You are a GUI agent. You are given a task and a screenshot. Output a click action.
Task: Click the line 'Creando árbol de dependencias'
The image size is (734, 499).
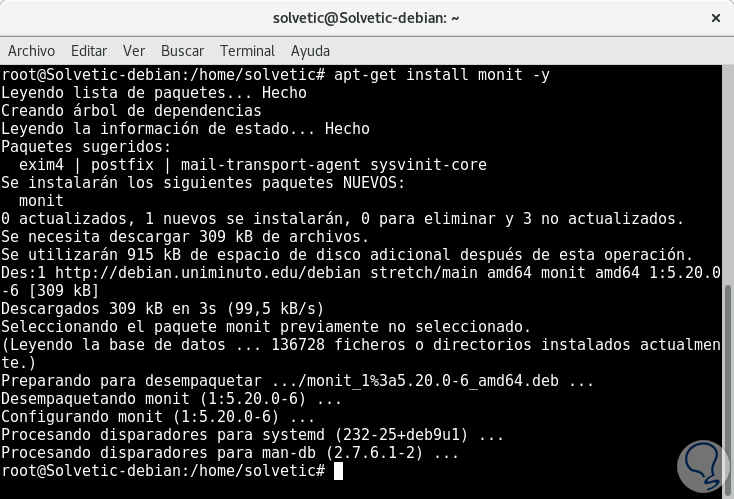(132, 111)
